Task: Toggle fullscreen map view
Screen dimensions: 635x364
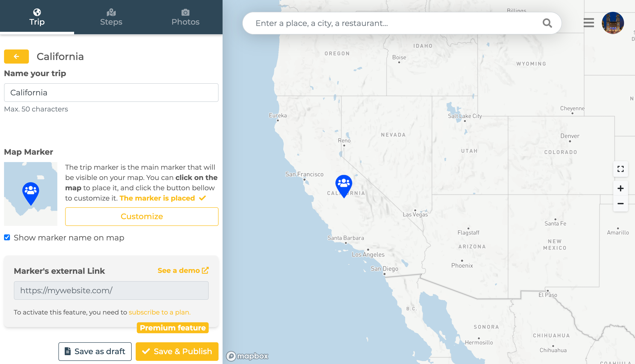Action: (x=620, y=169)
